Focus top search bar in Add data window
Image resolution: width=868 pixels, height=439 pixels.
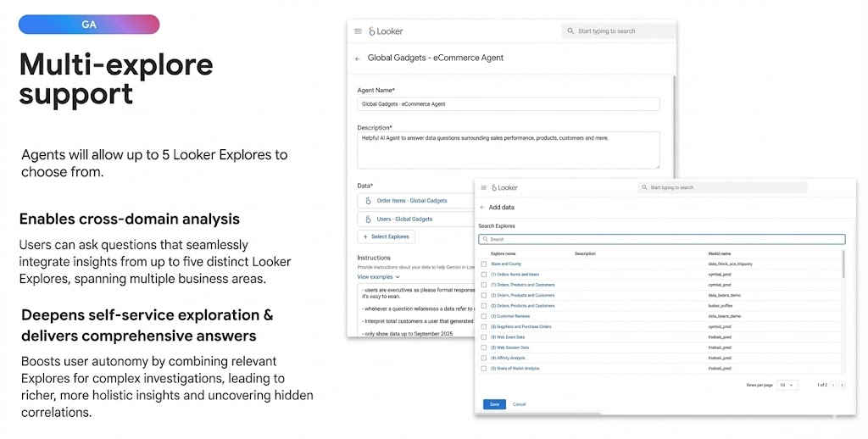pyautogui.click(x=722, y=187)
